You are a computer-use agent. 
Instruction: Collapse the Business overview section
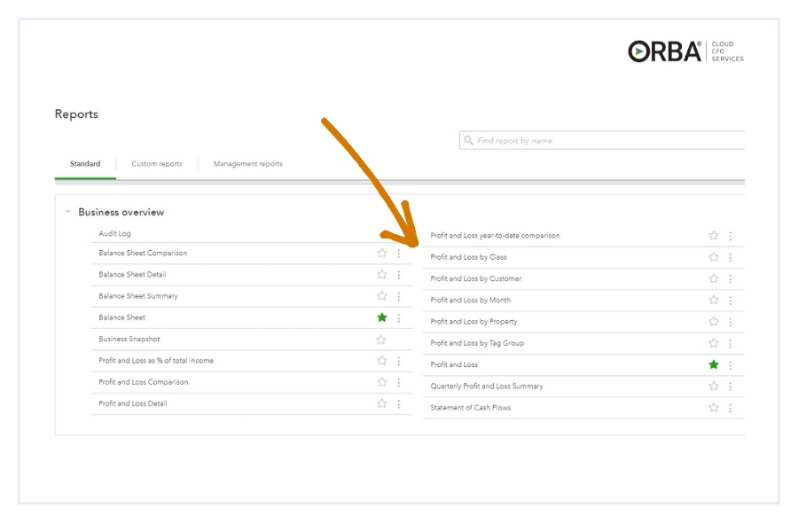coord(68,212)
